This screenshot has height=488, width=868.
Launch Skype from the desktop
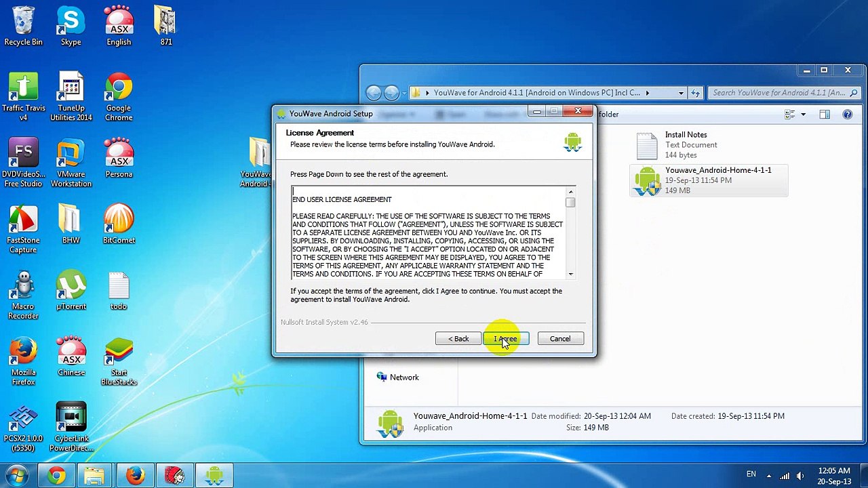tap(71, 26)
